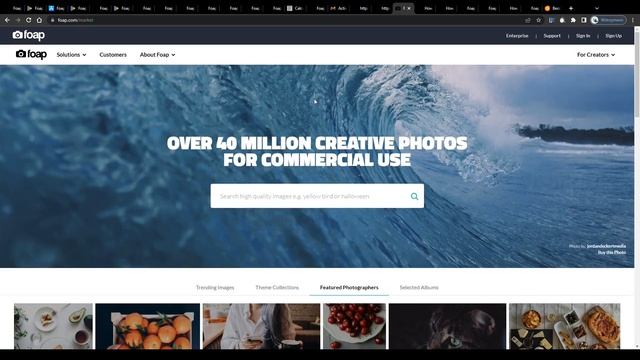This screenshot has width=640, height=360.
Task: Reload the page with the refresh icon
Action: (28, 20)
